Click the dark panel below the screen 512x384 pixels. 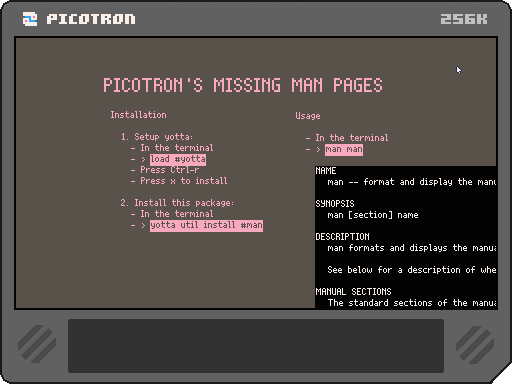[256, 346]
